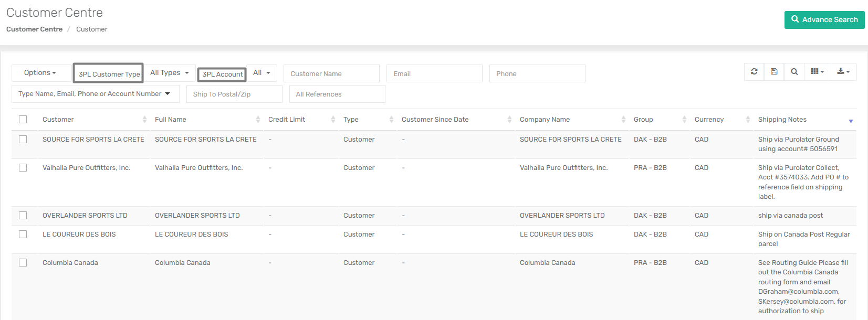Click the Ship To Postal/Zip field
The image size is (868, 320).
coord(234,94)
